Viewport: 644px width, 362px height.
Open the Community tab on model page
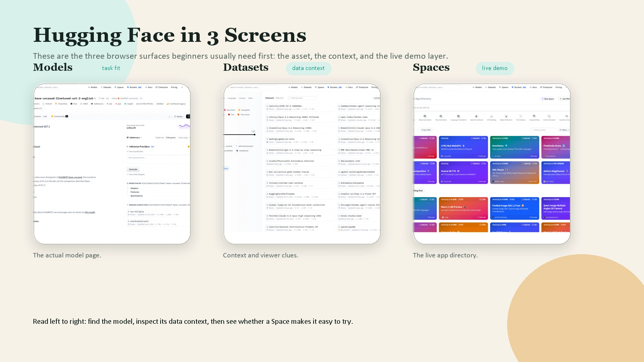click(60, 116)
